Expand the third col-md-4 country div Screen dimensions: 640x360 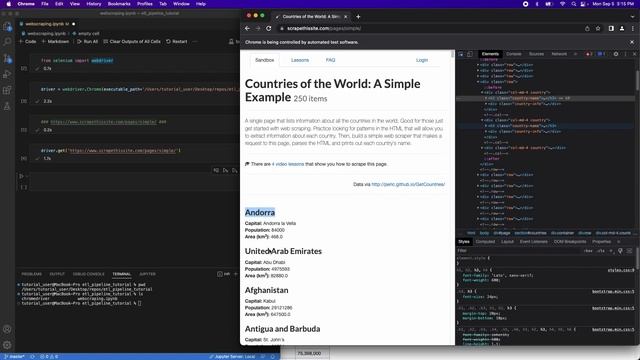click(482, 148)
